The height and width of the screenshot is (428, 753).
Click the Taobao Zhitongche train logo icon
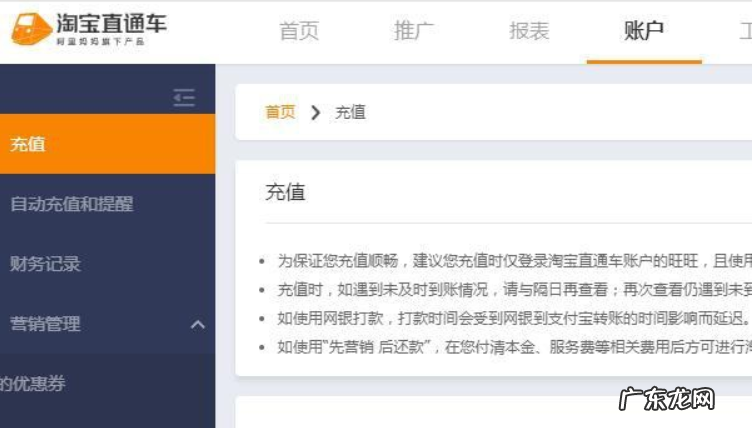pos(31,29)
